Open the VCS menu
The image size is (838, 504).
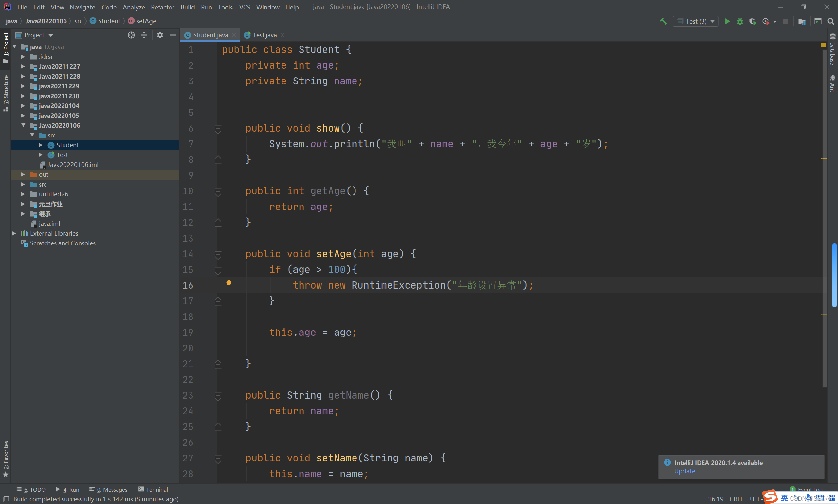pos(245,7)
